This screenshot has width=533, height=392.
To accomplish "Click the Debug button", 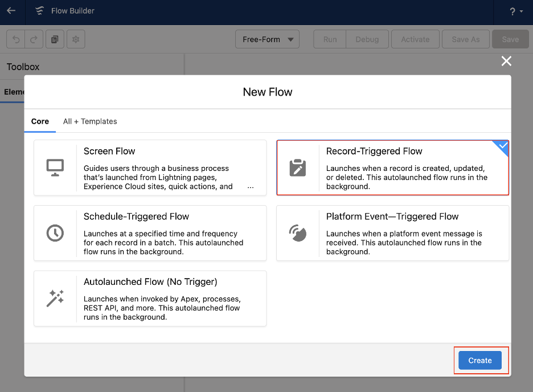I will pos(367,39).
